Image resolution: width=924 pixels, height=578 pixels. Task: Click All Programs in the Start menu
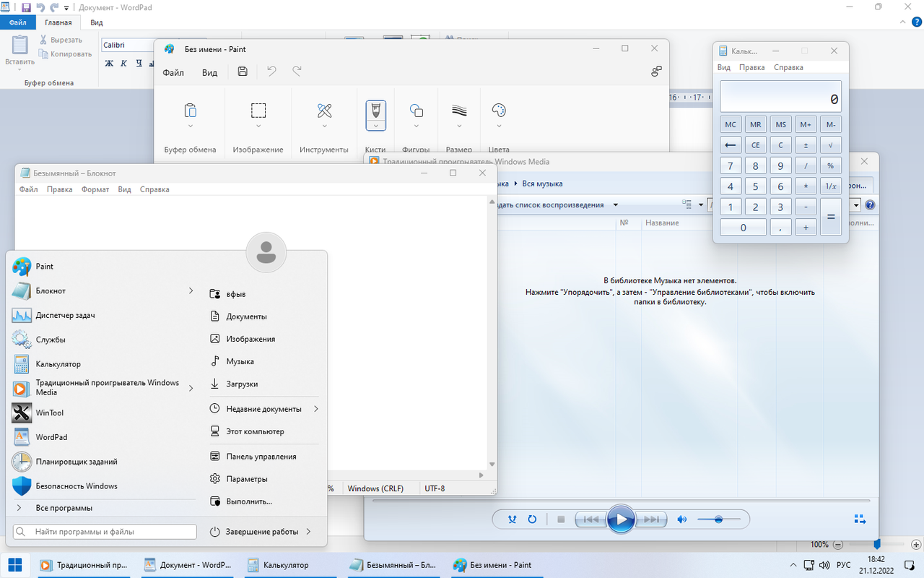(64, 508)
